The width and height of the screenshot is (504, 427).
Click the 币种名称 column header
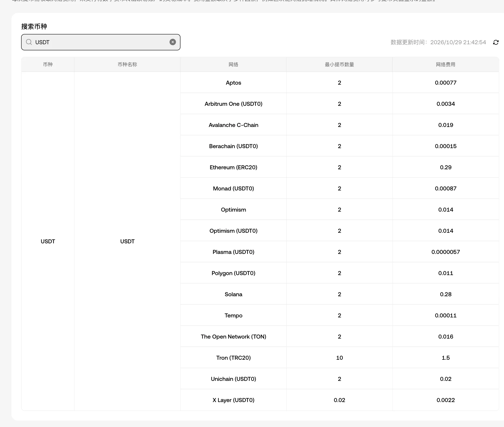pos(127,65)
